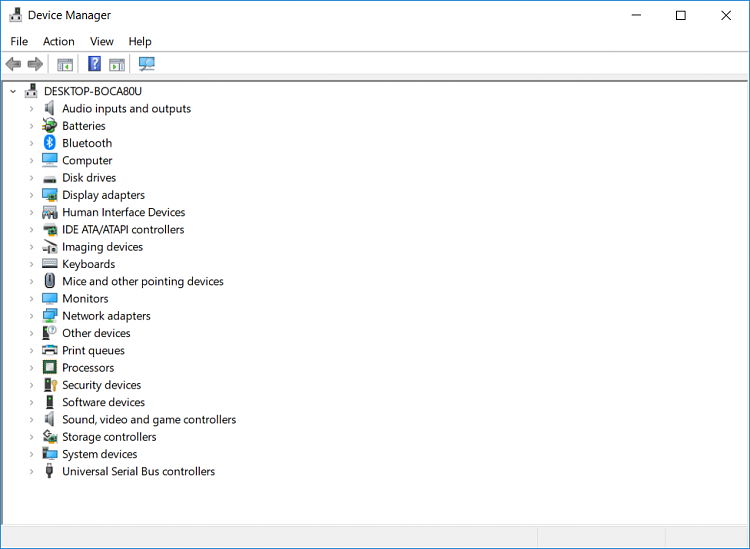The image size is (750, 549).
Task: Select the Human Interface Devices entry
Action: tap(123, 212)
